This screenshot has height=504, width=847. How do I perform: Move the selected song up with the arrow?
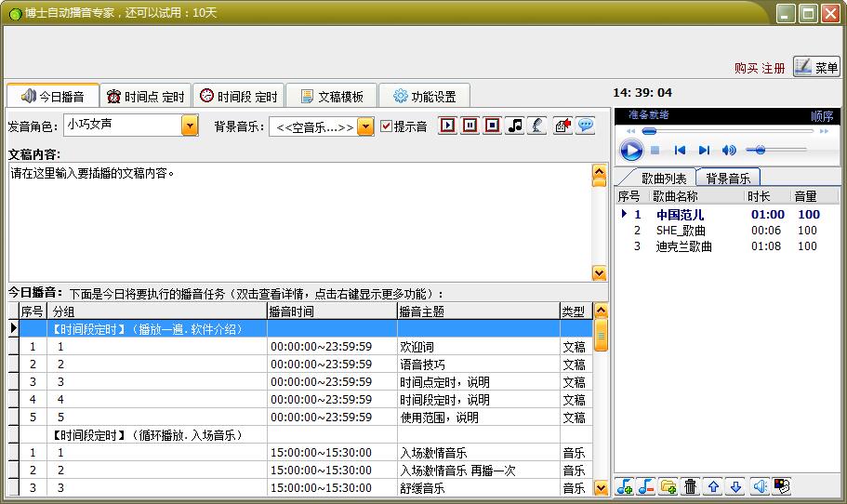tap(713, 486)
